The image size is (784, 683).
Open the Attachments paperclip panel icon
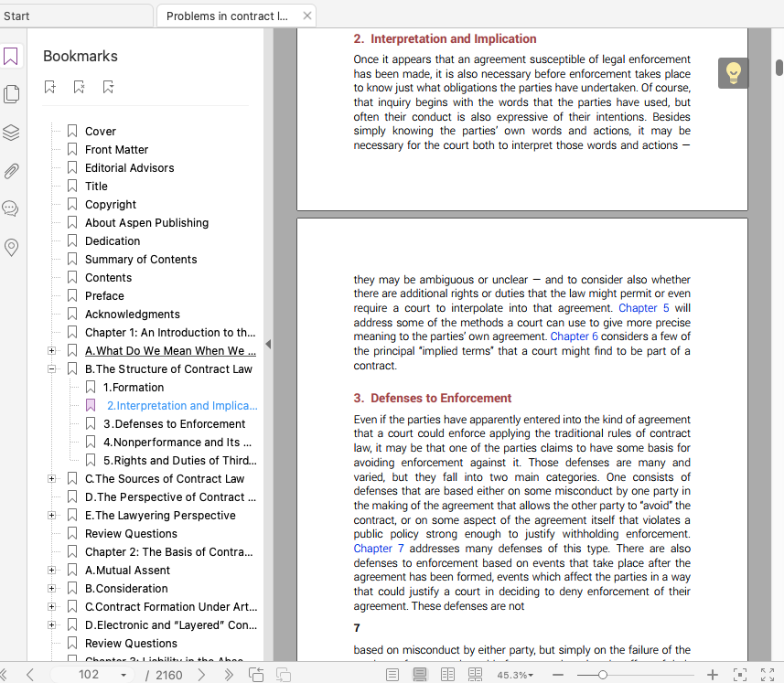tap(11, 171)
